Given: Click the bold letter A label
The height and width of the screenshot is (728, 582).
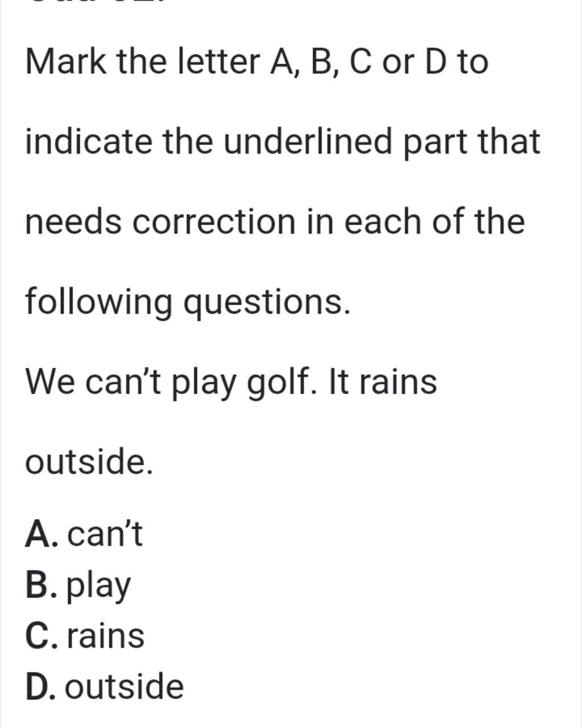Looking at the screenshot, I should pos(38,535).
